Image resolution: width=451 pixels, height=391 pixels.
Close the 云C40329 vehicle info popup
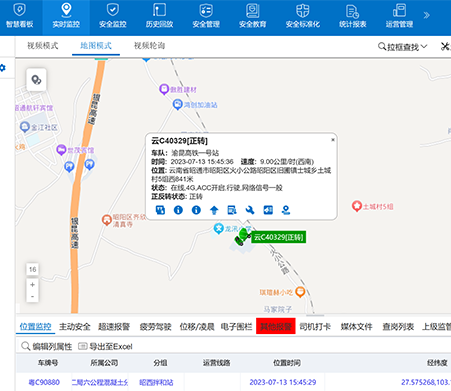pyautogui.click(x=333, y=140)
